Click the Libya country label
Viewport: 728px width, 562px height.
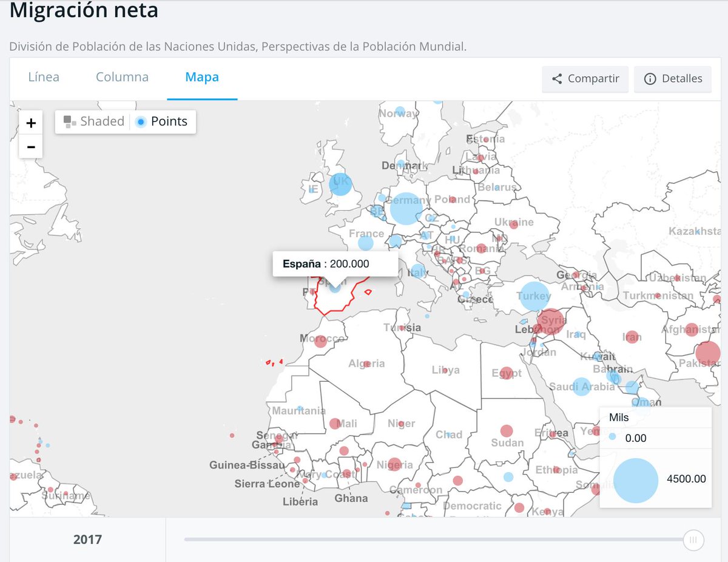tap(446, 370)
